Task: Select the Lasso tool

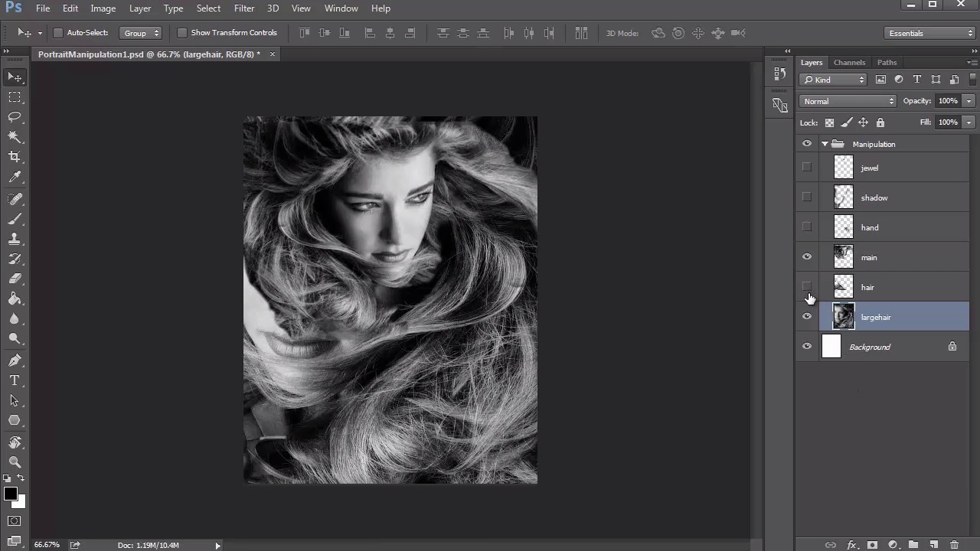Action: tap(15, 117)
